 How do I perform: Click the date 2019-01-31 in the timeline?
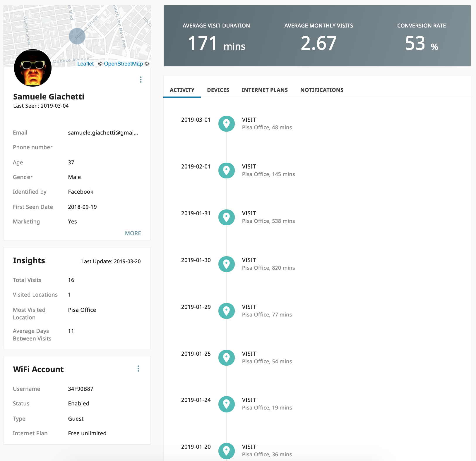[x=196, y=213]
